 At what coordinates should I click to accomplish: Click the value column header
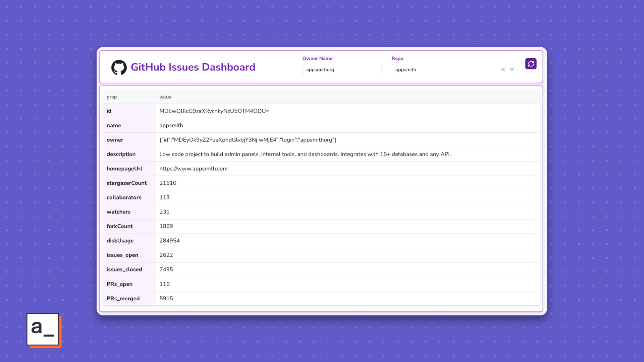[x=165, y=97]
